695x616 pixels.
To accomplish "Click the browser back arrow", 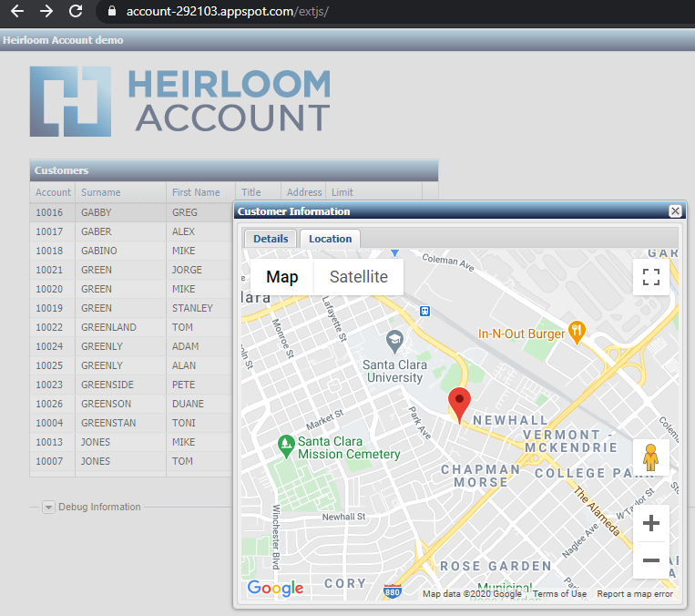I will click(x=17, y=11).
